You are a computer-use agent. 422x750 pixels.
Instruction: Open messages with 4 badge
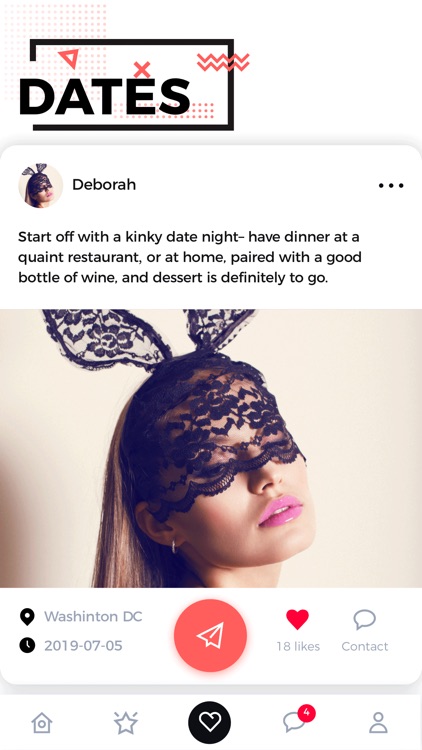coord(298,720)
